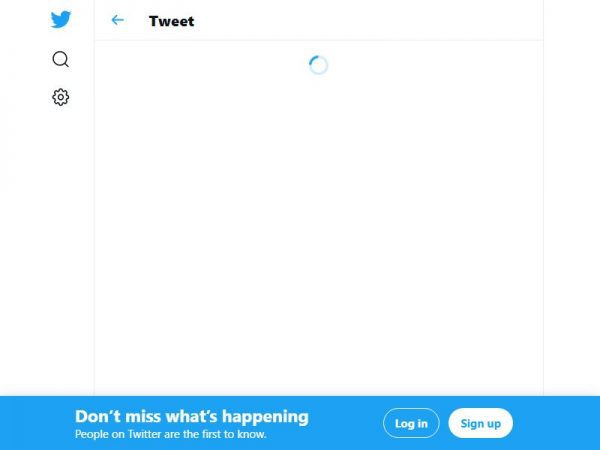Click the loading spinner circle
The height and width of the screenshot is (450, 600).
[318, 65]
